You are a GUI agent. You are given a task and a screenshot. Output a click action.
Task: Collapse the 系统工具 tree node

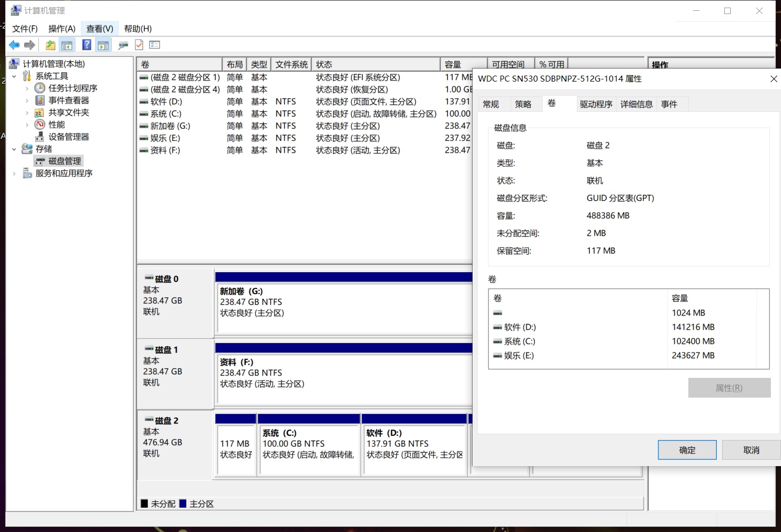coord(14,76)
